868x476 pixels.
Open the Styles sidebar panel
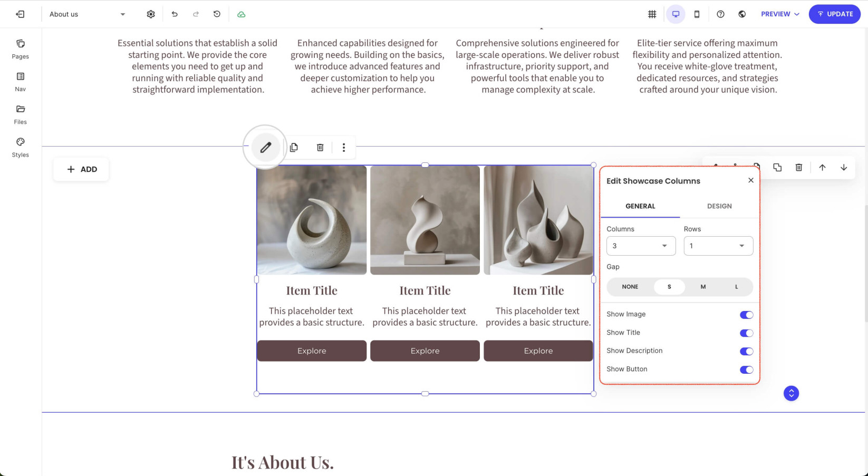point(21,148)
